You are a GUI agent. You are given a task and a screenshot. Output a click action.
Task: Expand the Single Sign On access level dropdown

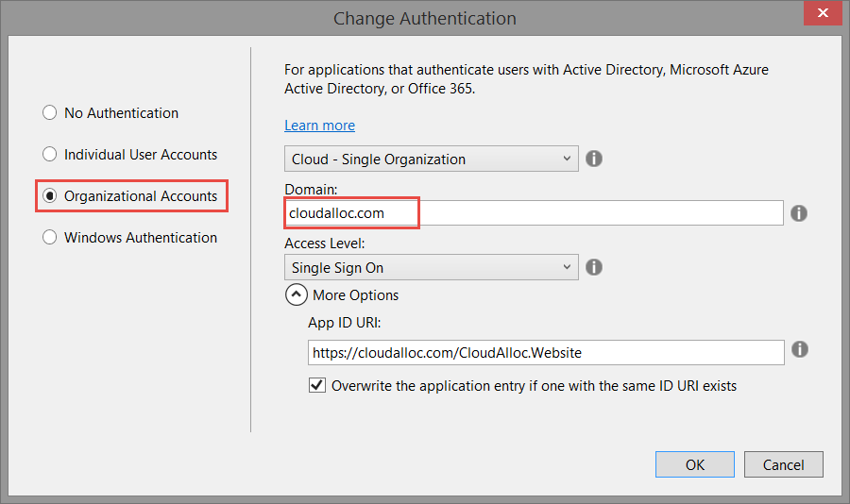431,267
